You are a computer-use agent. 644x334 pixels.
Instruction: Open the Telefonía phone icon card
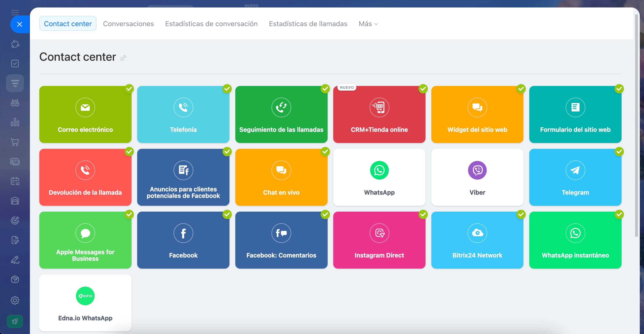pos(183,114)
